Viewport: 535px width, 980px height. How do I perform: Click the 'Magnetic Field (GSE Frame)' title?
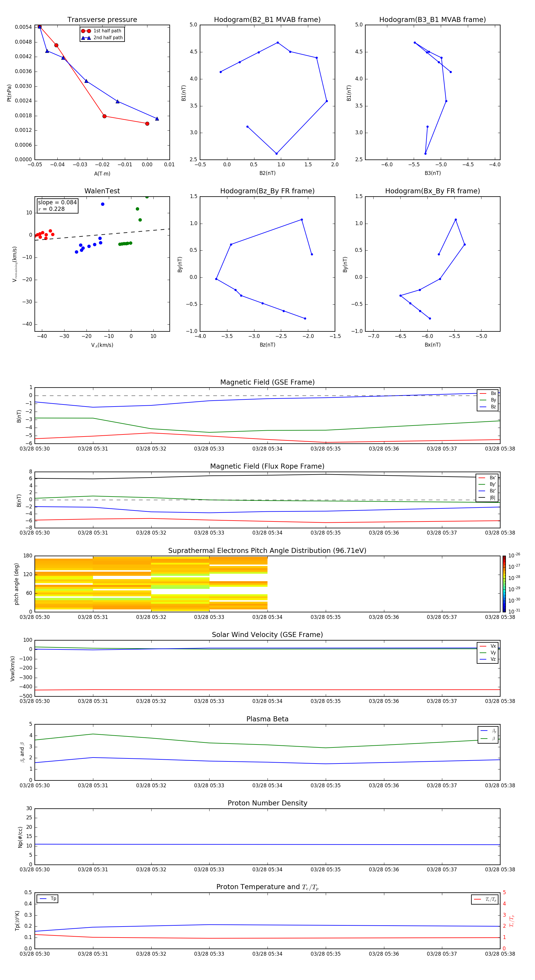click(267, 382)
